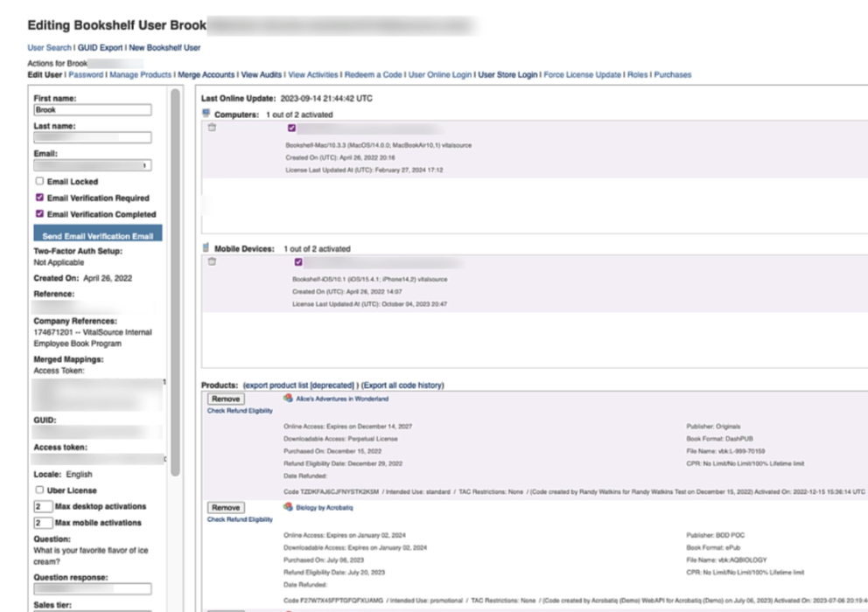Click the GUID Export link
This screenshot has height=612, width=868.
pos(101,47)
